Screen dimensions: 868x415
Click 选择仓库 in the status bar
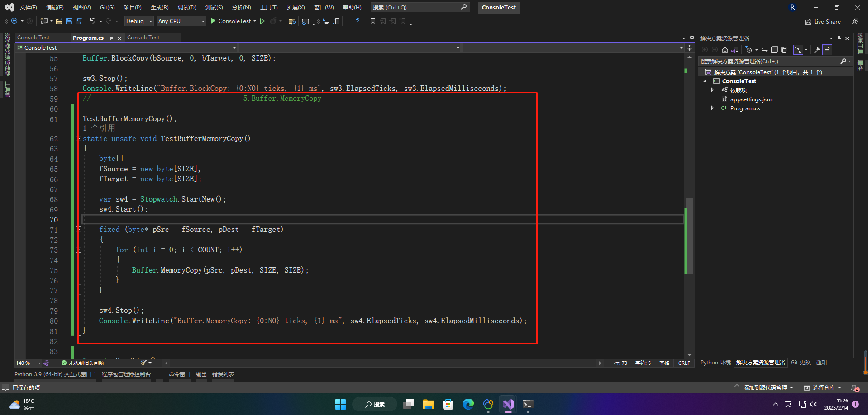[823, 387]
